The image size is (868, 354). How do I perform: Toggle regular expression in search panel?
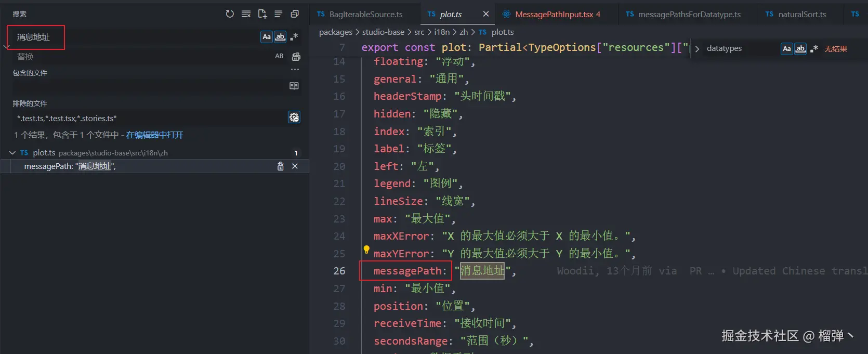pyautogui.click(x=294, y=36)
